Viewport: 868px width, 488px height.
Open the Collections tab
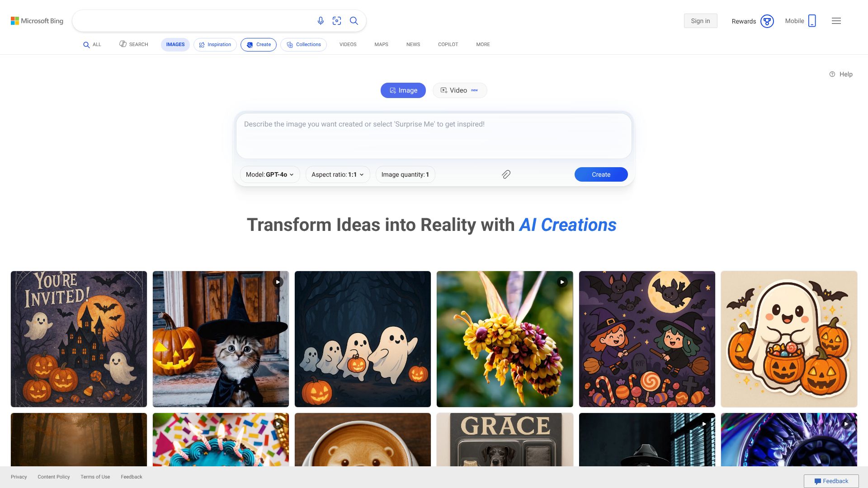(x=304, y=45)
